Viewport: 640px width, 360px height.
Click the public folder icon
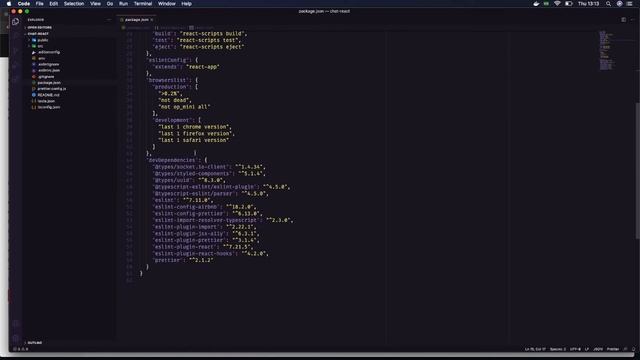point(34,40)
